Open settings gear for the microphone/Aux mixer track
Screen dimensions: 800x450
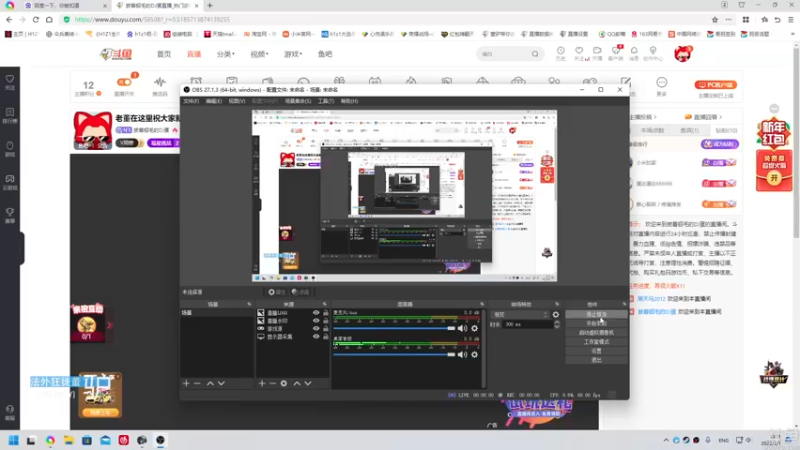(x=474, y=329)
